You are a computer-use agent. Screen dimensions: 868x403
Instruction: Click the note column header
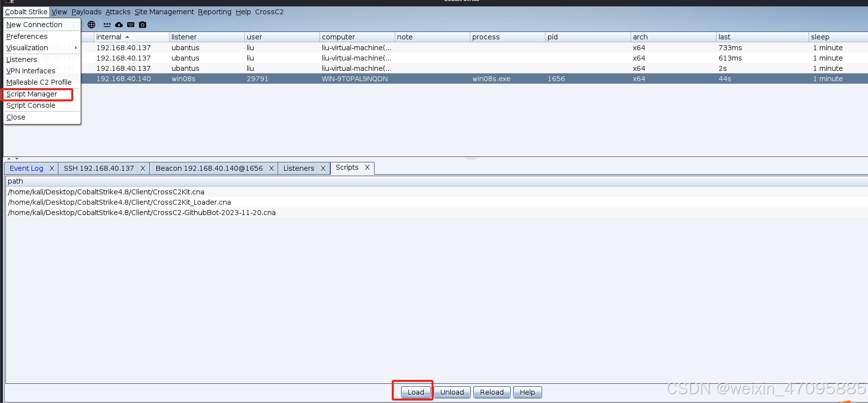coord(433,37)
